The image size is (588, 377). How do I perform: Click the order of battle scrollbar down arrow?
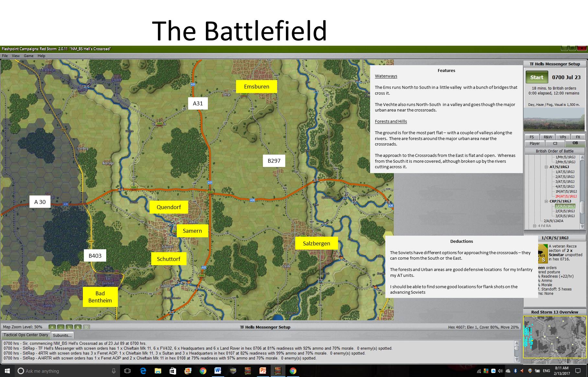[582, 227]
